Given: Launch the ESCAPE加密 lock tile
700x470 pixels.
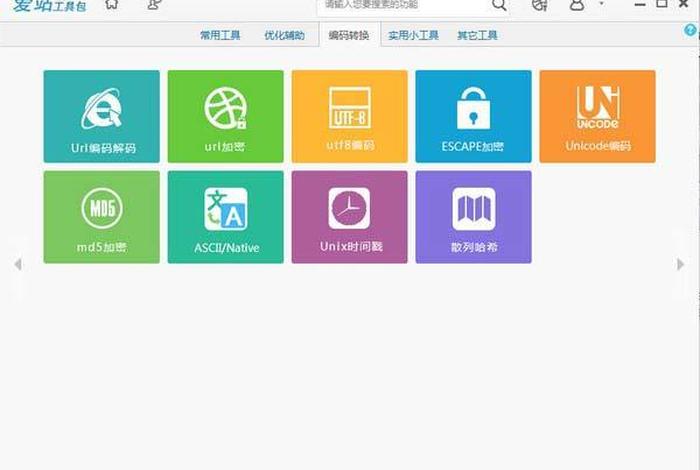Looking at the screenshot, I should pos(473,116).
